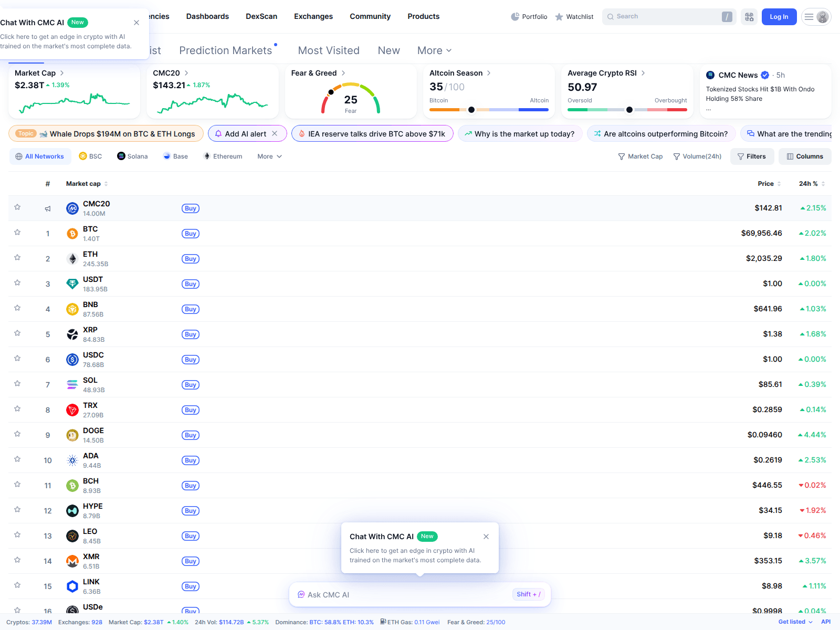Star DOGE to add to watchlist
This screenshot has width=840, height=630.
pos(17,434)
